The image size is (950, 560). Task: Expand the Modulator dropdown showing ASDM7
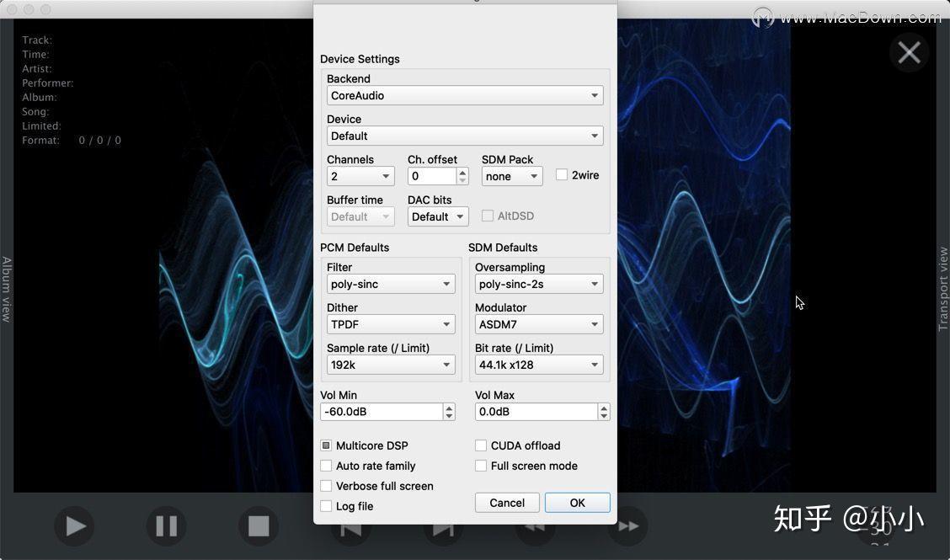tap(538, 324)
